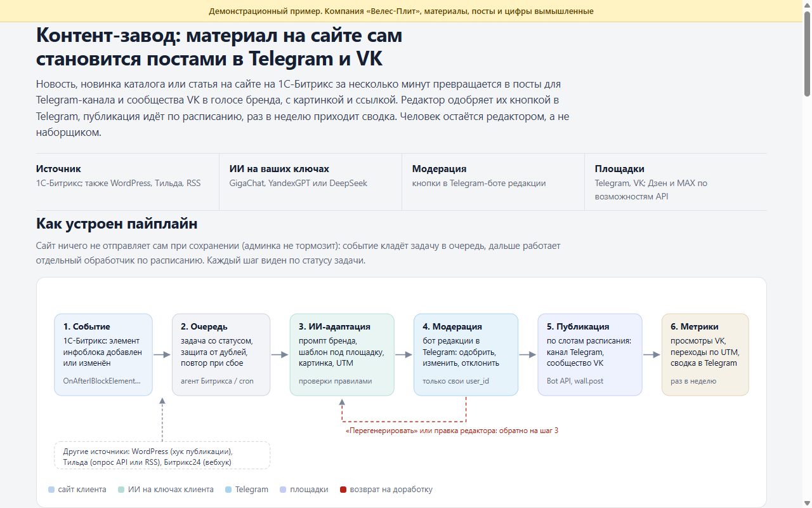Click 'GigaChat, YandexGPT или DeepSeek' text
The height and width of the screenshot is (508, 812).
298,183
